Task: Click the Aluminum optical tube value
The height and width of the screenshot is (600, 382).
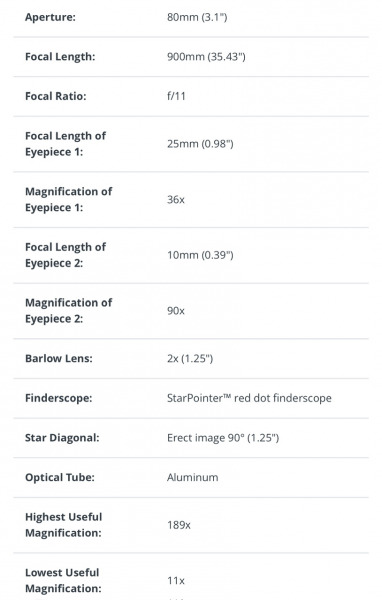Action: 193,477
